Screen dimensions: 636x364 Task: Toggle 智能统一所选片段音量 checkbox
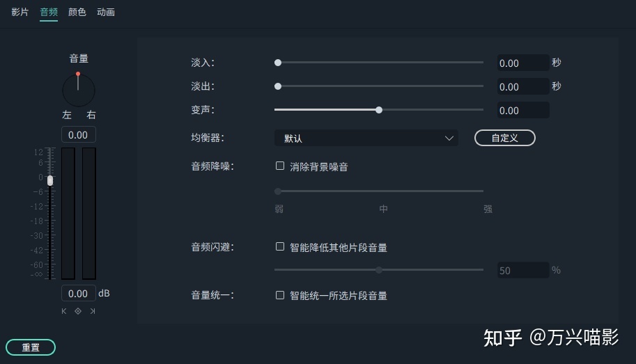tap(280, 295)
